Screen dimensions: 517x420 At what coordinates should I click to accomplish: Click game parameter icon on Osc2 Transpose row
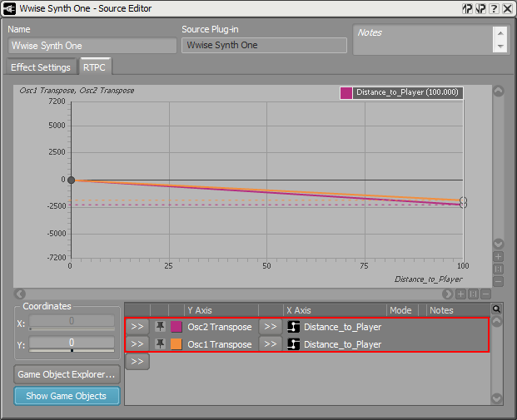pos(293,327)
